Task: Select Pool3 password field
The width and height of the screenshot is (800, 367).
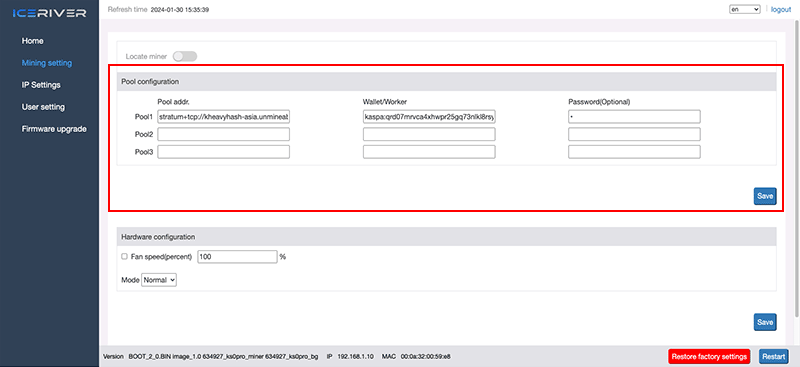Action: coord(634,152)
